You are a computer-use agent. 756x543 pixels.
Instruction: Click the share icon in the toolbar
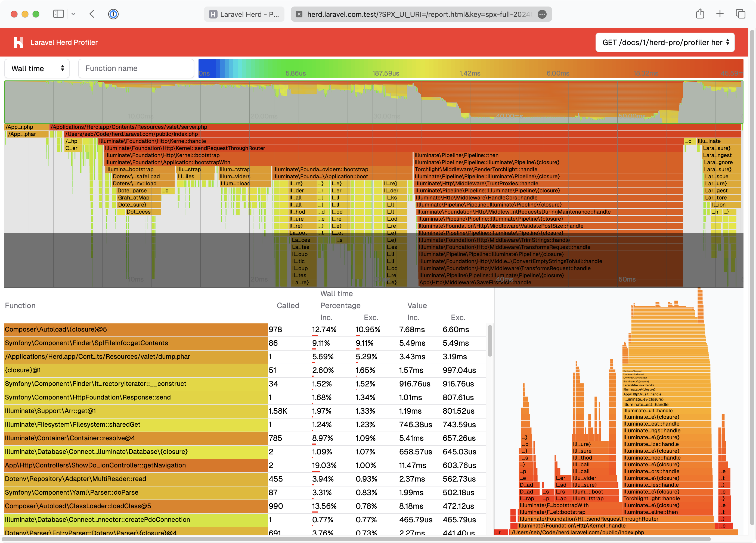pos(700,14)
